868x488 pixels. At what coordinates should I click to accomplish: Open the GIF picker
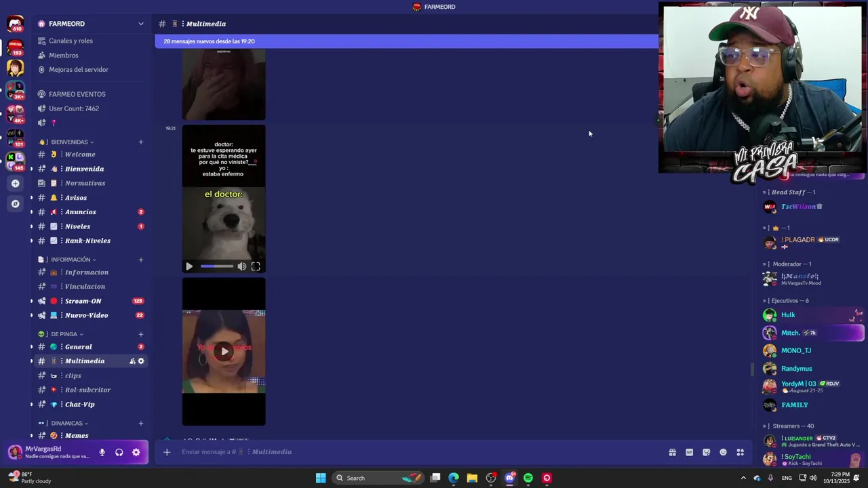[x=689, y=452]
